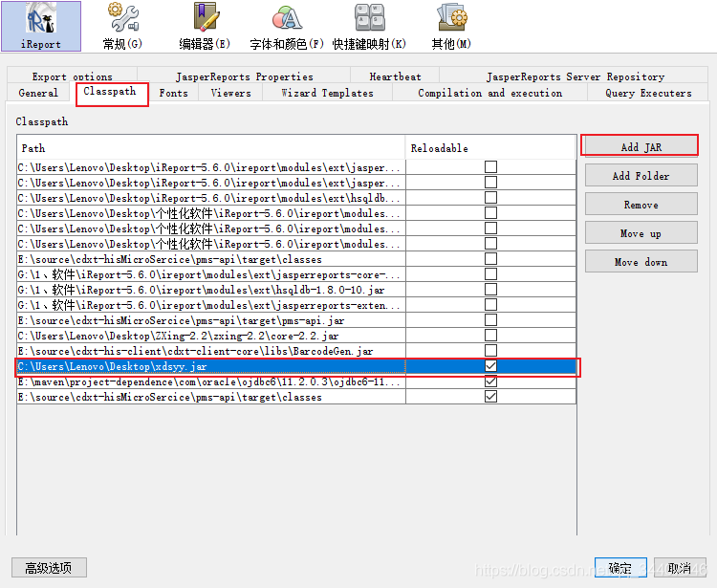Switch to the Export options tab
Image resolution: width=717 pixels, height=588 pixels.
click(73, 76)
